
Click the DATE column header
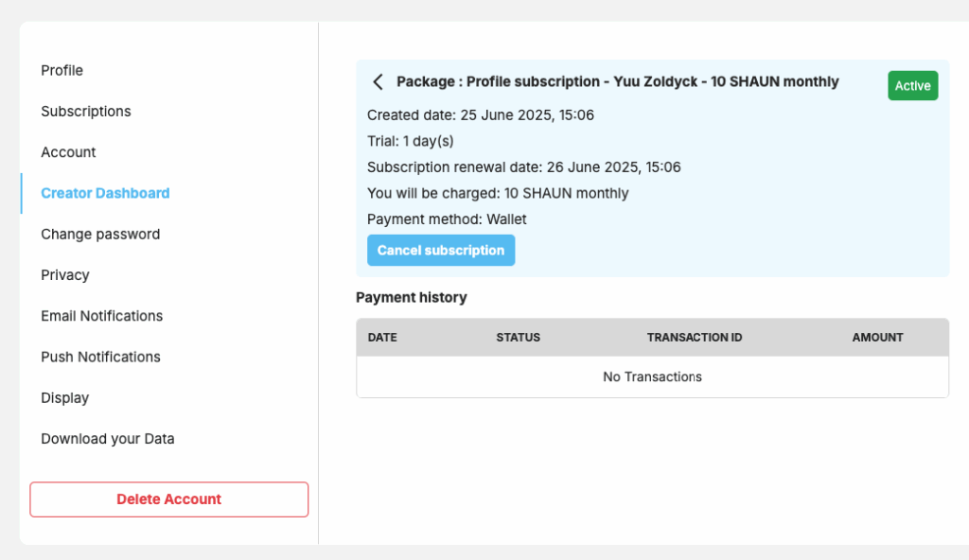click(x=382, y=338)
